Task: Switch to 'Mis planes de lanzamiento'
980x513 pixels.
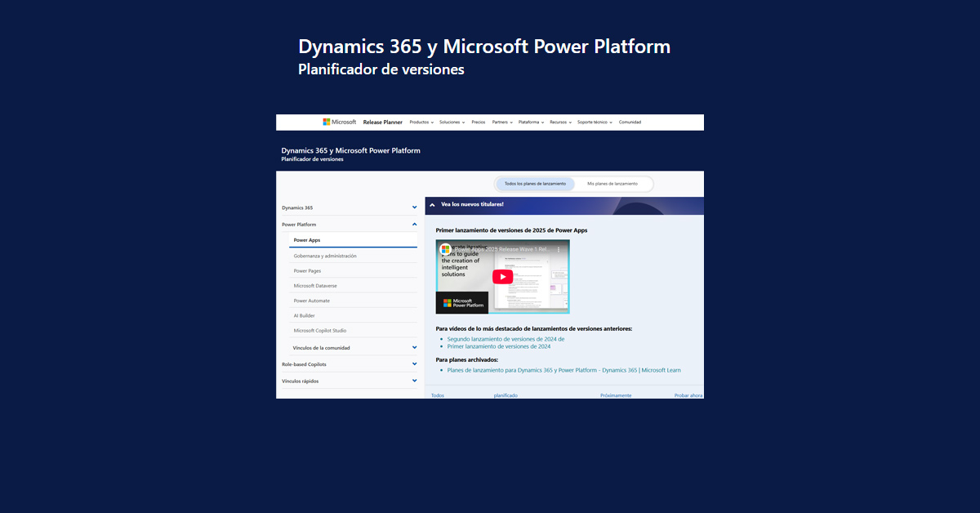Action: pyautogui.click(x=612, y=183)
